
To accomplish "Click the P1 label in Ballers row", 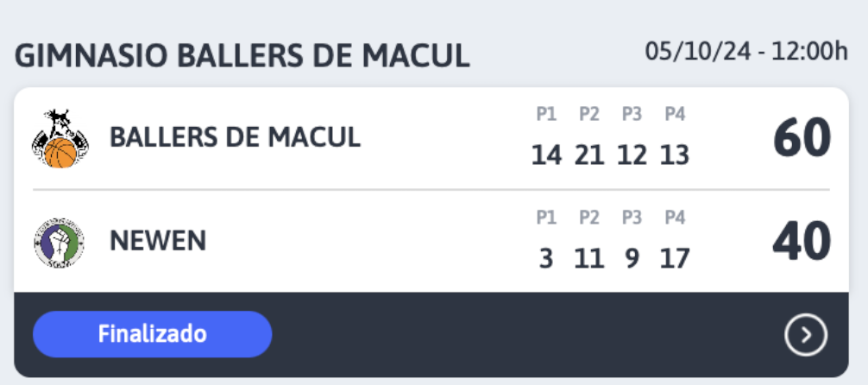I will 546,114.
